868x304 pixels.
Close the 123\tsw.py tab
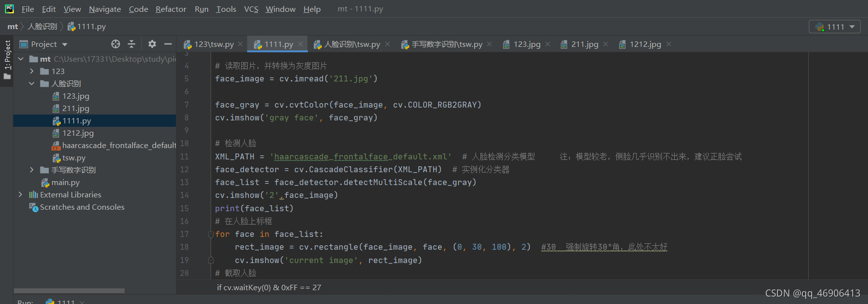[240, 44]
